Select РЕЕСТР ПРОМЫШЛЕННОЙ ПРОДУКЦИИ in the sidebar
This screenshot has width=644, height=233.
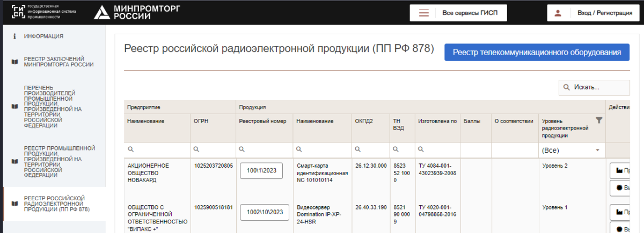[59, 159]
